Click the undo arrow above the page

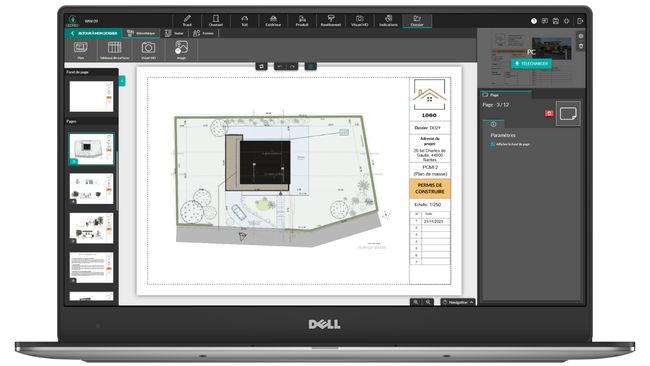click(x=280, y=66)
